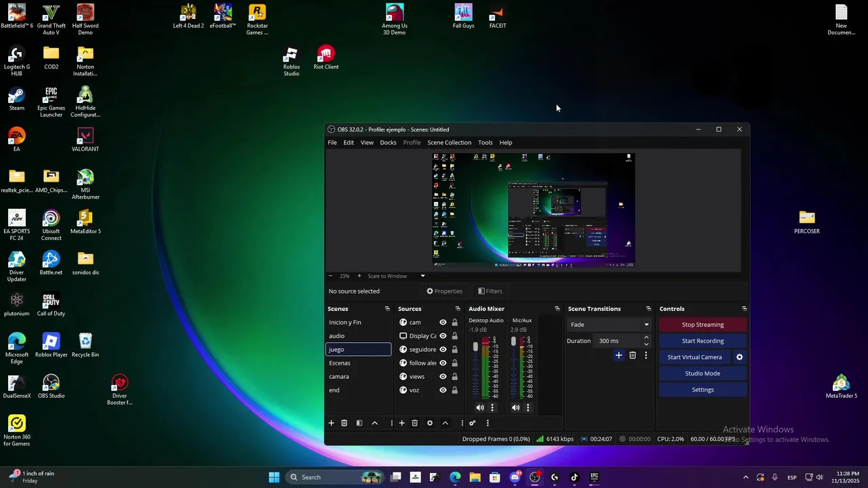Enable Studio Mode
Image resolution: width=868 pixels, height=488 pixels.
[703, 373]
